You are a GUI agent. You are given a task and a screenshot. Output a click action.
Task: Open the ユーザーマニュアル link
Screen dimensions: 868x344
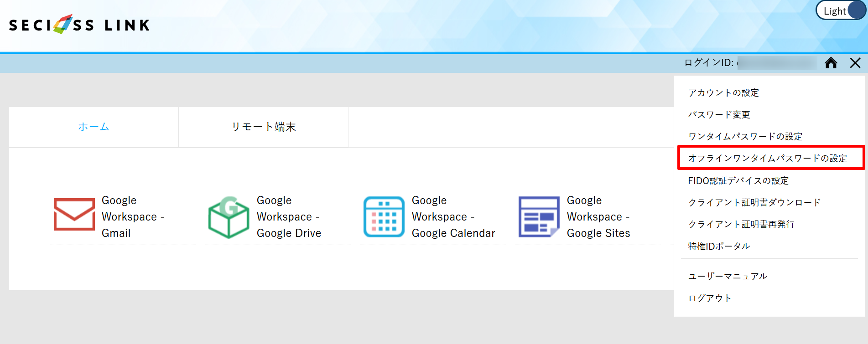(x=728, y=277)
